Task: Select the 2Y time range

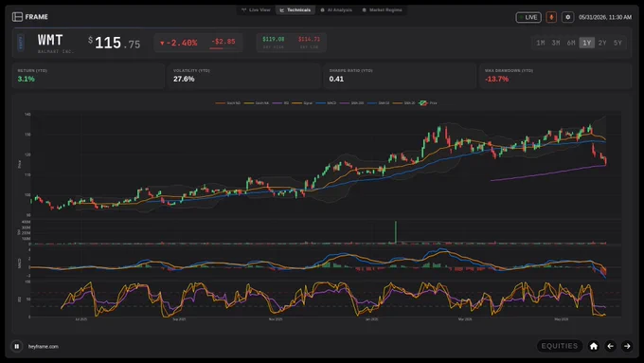Action: click(x=602, y=43)
